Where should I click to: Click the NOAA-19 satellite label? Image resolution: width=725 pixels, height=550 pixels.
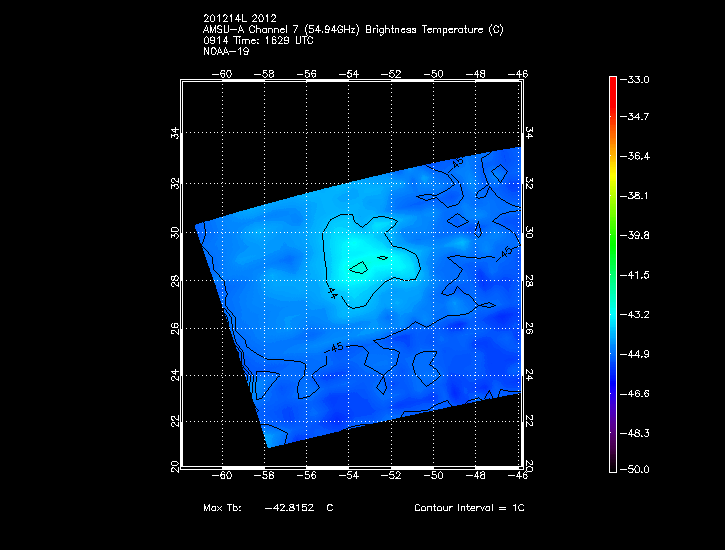pyautogui.click(x=226, y=52)
